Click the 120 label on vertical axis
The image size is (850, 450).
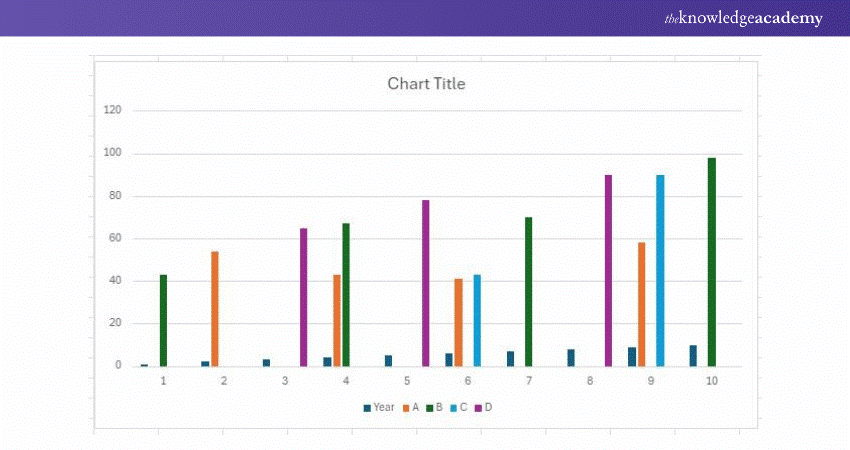(112, 110)
